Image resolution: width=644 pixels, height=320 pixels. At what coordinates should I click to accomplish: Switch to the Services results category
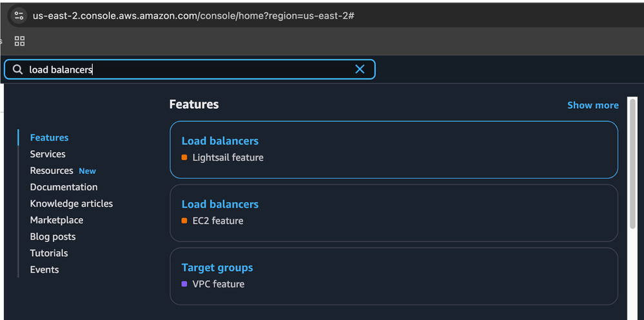48,154
